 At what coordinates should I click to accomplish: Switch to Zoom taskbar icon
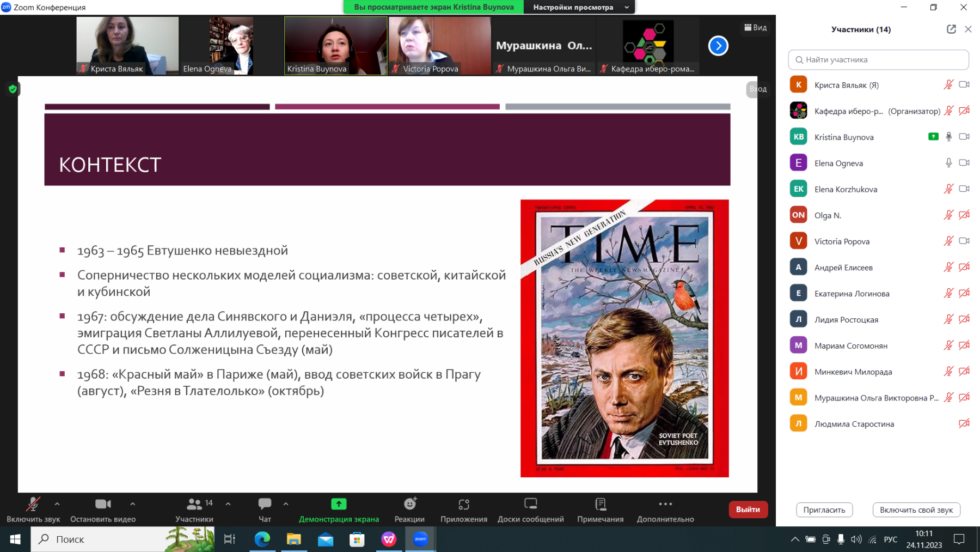click(x=420, y=539)
